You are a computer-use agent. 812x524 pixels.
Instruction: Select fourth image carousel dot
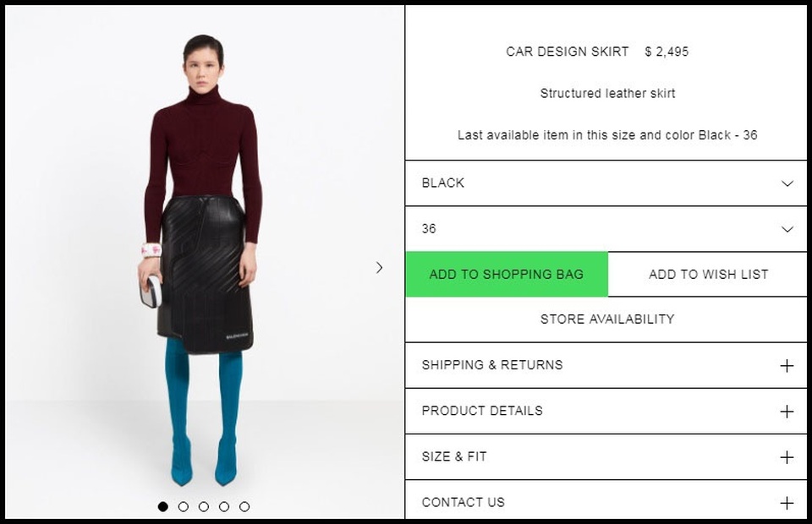(x=223, y=506)
